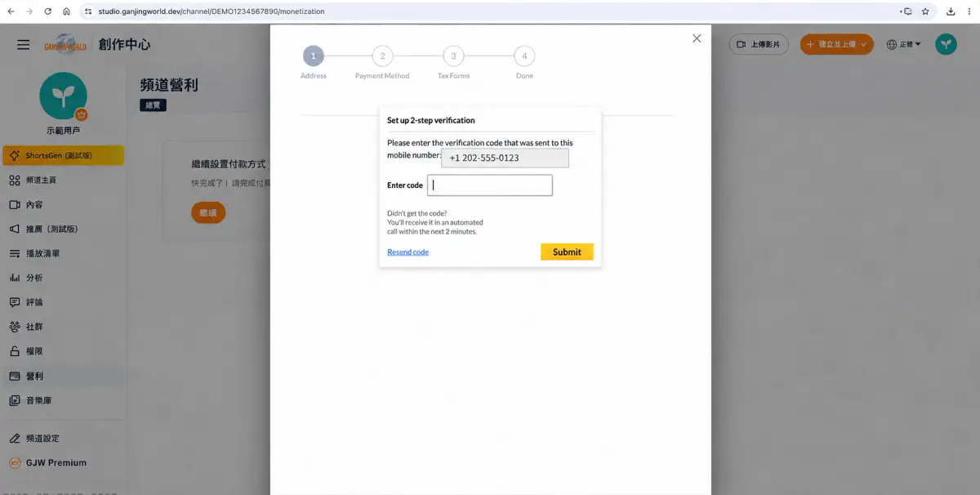Click the 頻道營利 page heading
Screen dimensions: 980x495
coord(169,85)
